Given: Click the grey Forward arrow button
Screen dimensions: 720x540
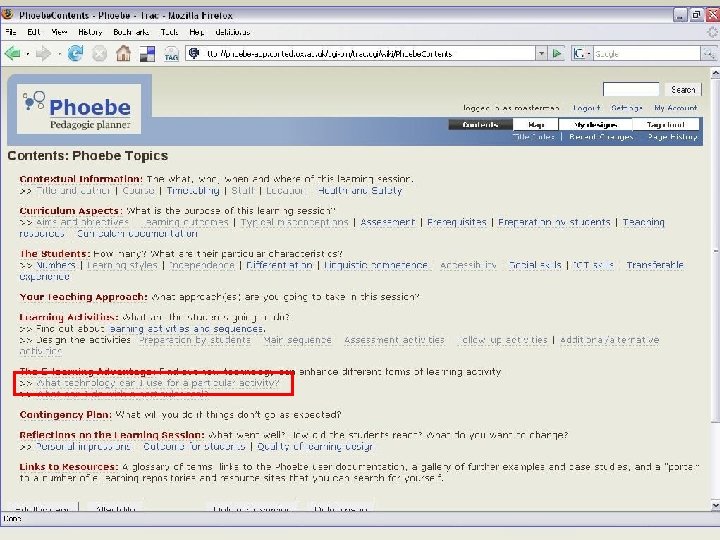Looking at the screenshot, I should click(43, 54).
